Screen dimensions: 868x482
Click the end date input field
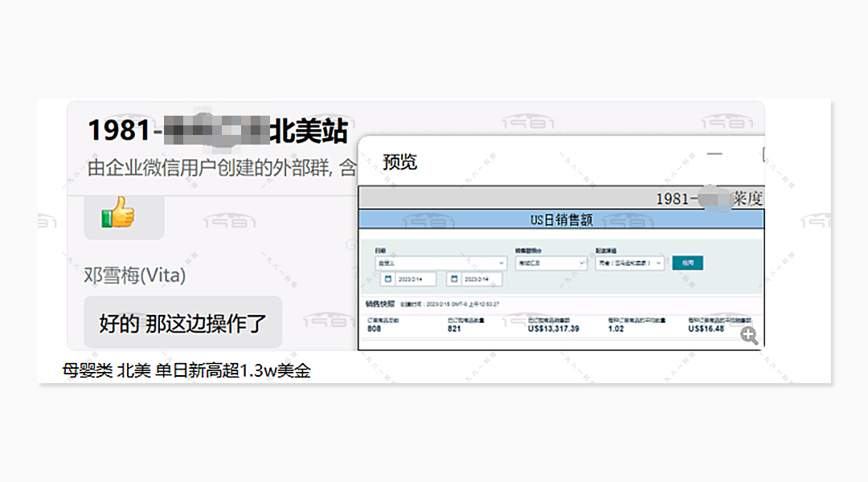479,280
